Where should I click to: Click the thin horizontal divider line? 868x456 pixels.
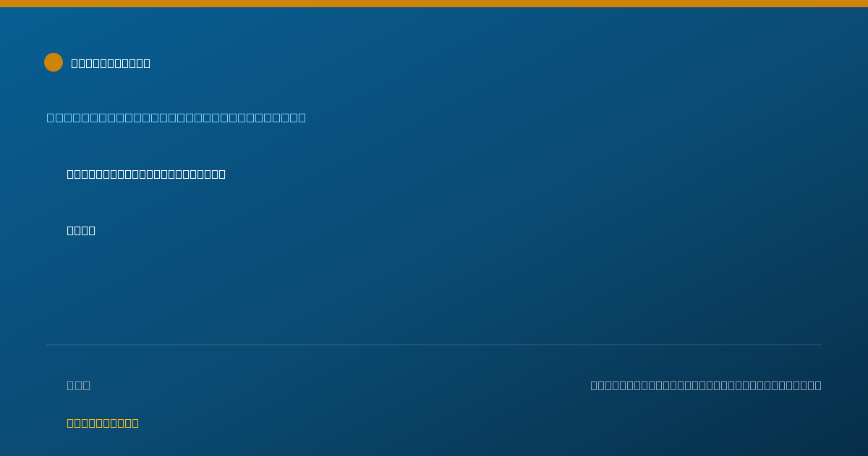[434, 345]
